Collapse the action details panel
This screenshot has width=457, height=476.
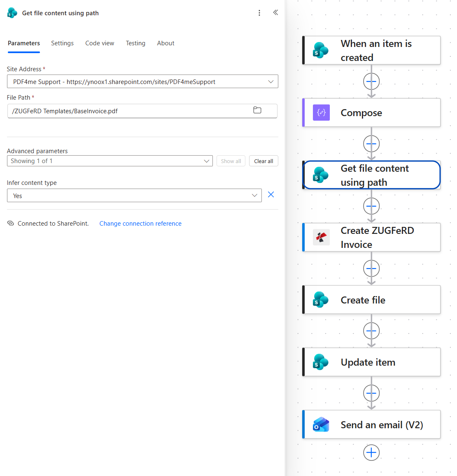tap(275, 12)
